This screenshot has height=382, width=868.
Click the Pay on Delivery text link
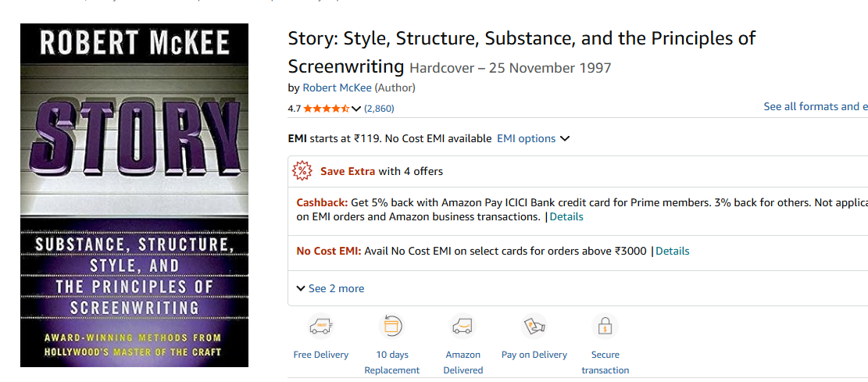click(534, 355)
